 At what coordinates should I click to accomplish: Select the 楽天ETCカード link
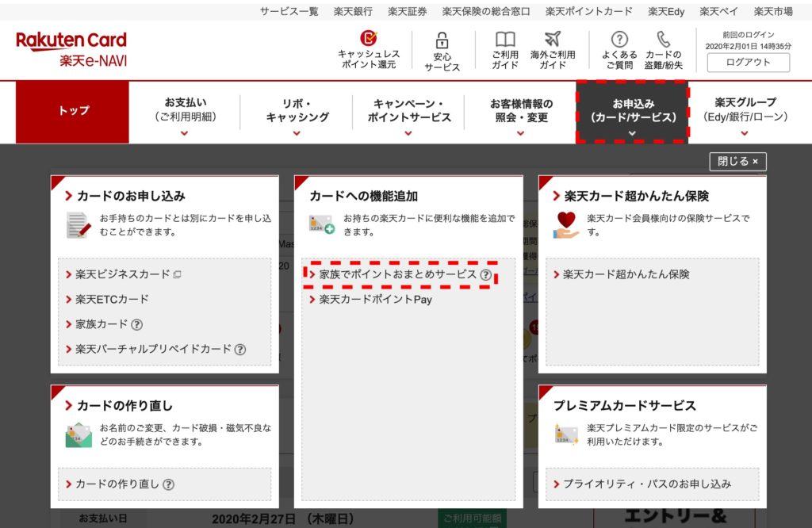[112, 299]
